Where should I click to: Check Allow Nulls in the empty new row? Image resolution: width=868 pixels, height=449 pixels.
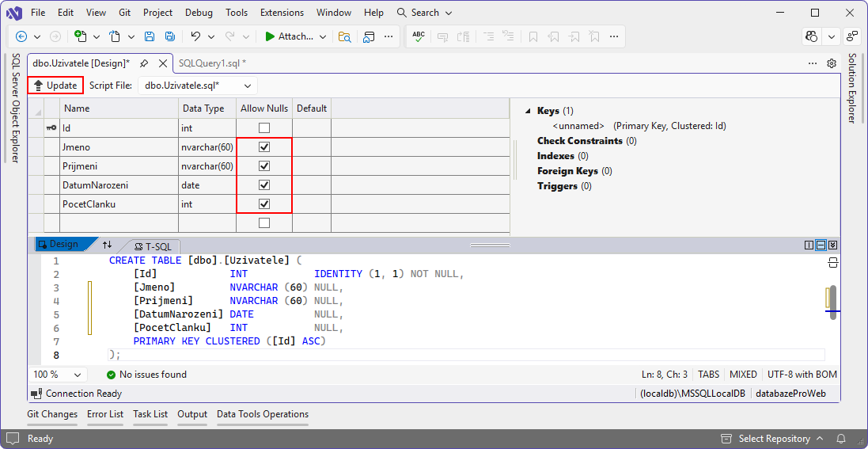(x=264, y=223)
